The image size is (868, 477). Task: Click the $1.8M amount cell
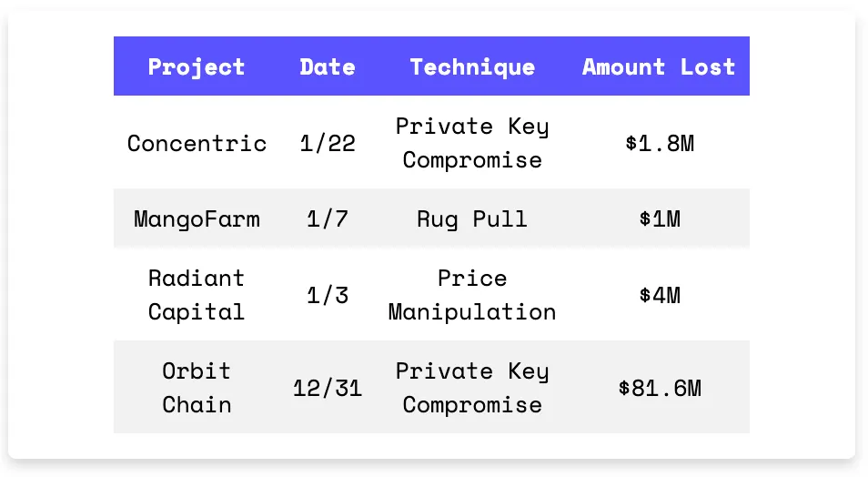(660, 144)
